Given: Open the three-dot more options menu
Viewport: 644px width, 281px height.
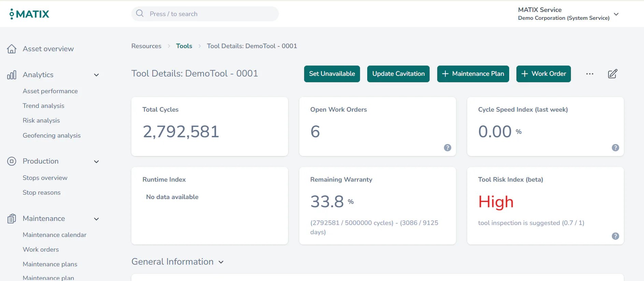Looking at the screenshot, I should tap(590, 74).
